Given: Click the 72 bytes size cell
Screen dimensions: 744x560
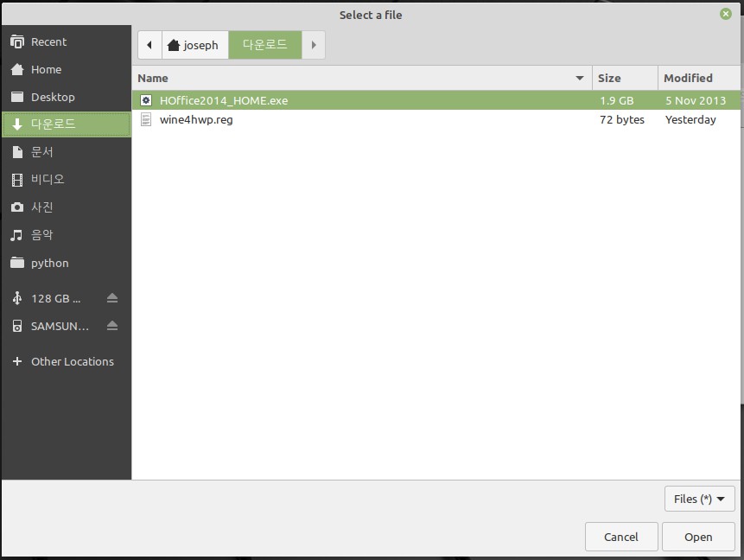Looking at the screenshot, I should pos(622,119).
